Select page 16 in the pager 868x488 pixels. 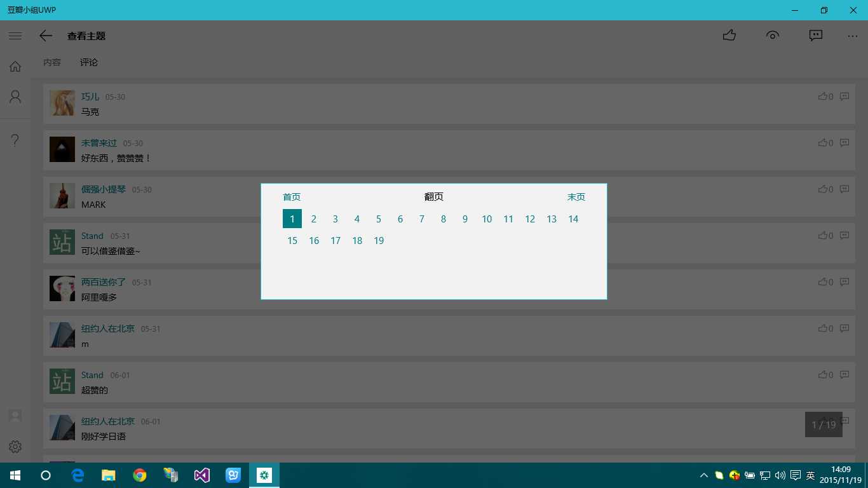[x=314, y=240]
